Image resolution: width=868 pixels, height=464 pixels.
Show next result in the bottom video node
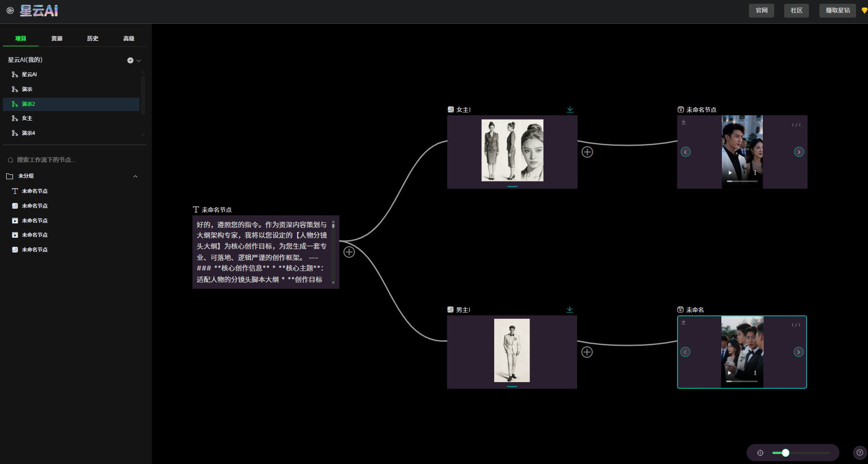[798, 352]
